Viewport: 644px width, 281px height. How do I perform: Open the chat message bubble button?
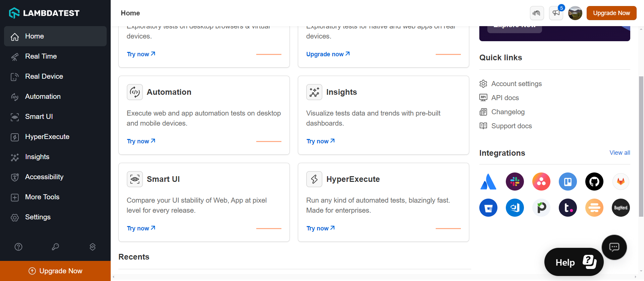614,247
